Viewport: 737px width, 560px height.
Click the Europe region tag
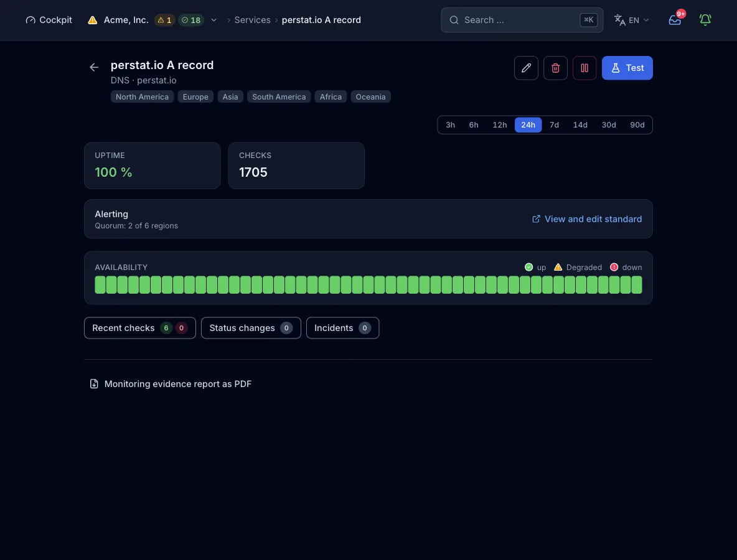point(195,97)
